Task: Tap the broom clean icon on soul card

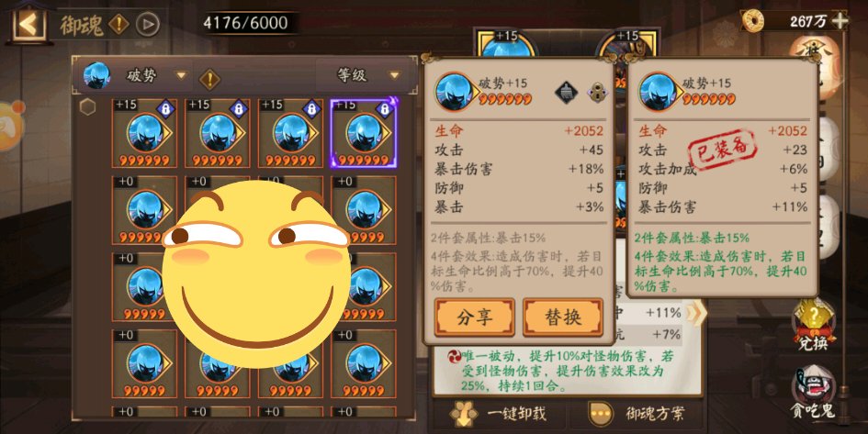Action: [567, 92]
